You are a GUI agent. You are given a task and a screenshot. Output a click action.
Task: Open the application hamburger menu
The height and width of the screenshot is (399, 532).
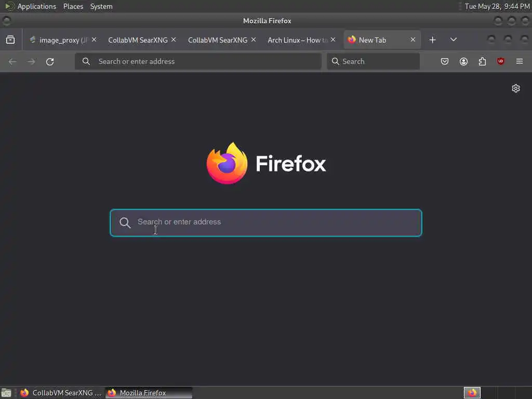tap(520, 61)
